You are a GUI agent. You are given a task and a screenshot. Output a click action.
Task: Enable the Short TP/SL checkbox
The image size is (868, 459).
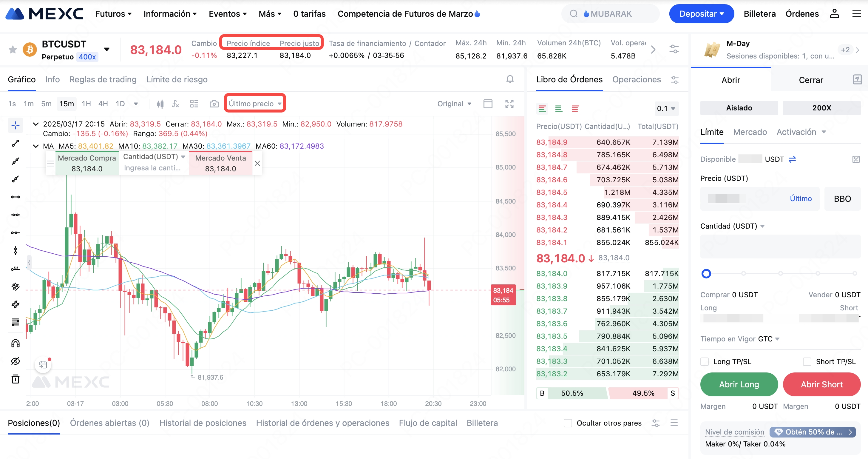807,361
